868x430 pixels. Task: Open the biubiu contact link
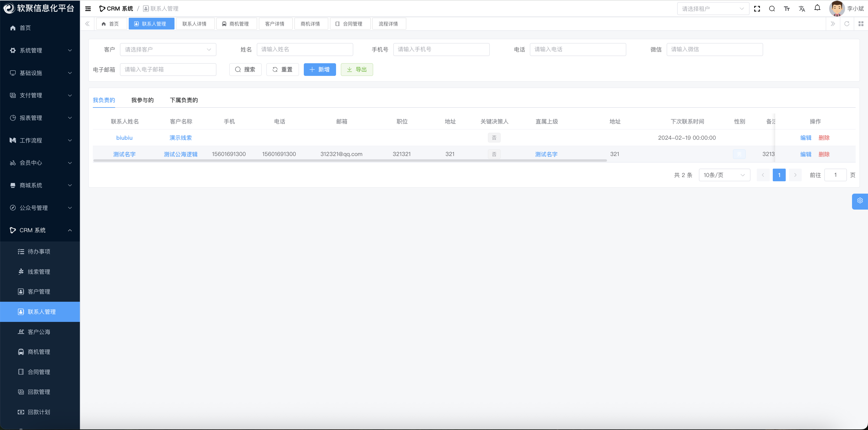[x=124, y=138]
